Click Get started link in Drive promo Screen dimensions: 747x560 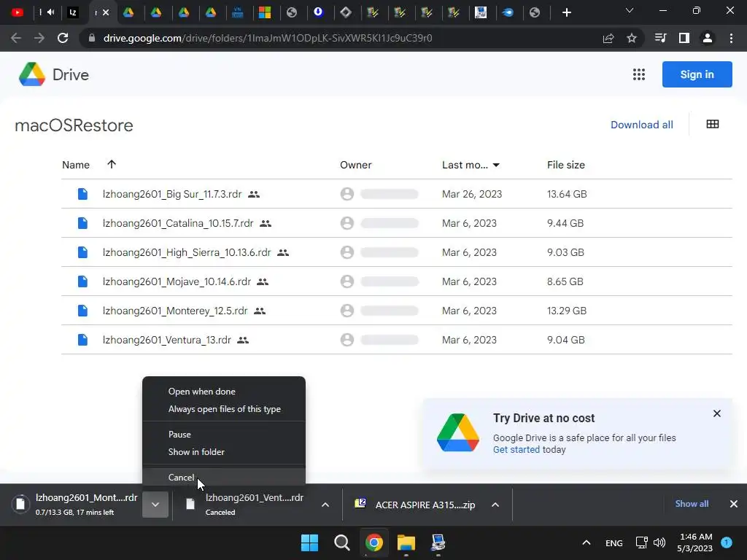pyautogui.click(x=516, y=450)
